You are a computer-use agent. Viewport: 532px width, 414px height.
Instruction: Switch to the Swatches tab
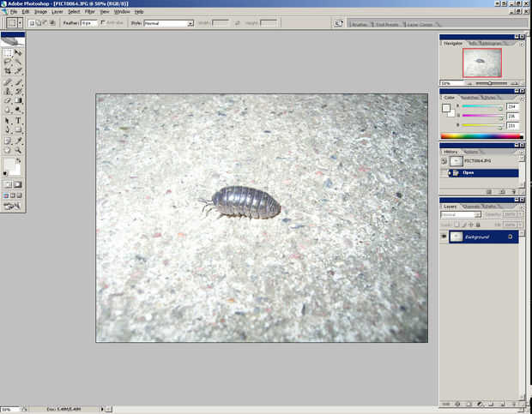[x=469, y=98]
